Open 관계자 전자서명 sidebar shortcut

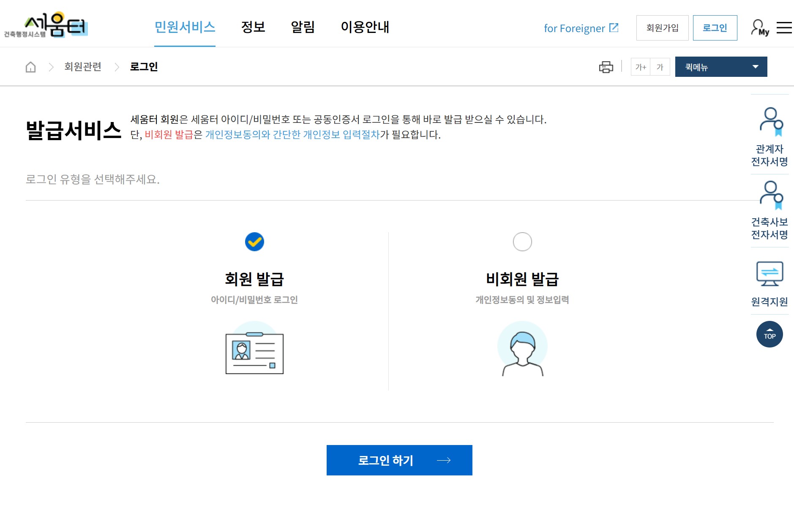[x=769, y=135]
